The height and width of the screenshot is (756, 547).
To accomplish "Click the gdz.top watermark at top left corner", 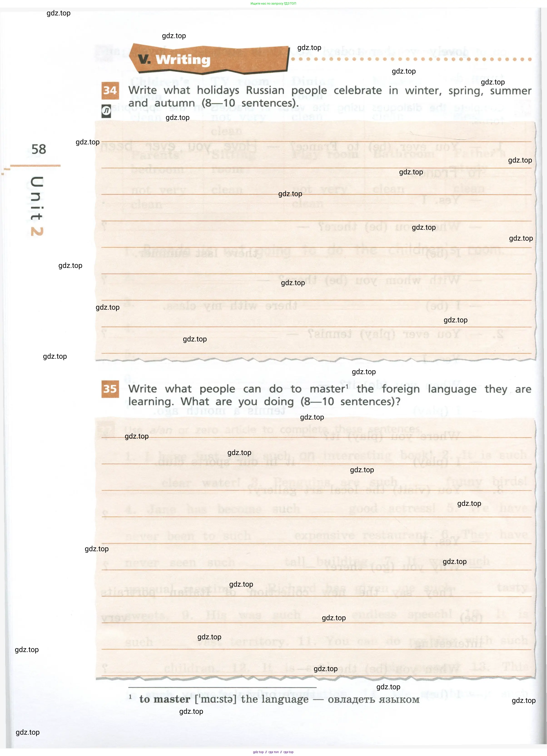I will (x=58, y=13).
